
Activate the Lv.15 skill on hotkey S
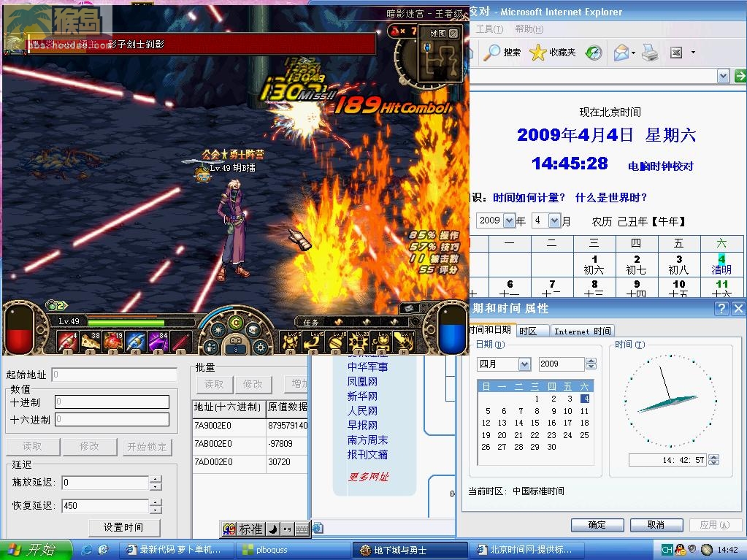coord(313,342)
